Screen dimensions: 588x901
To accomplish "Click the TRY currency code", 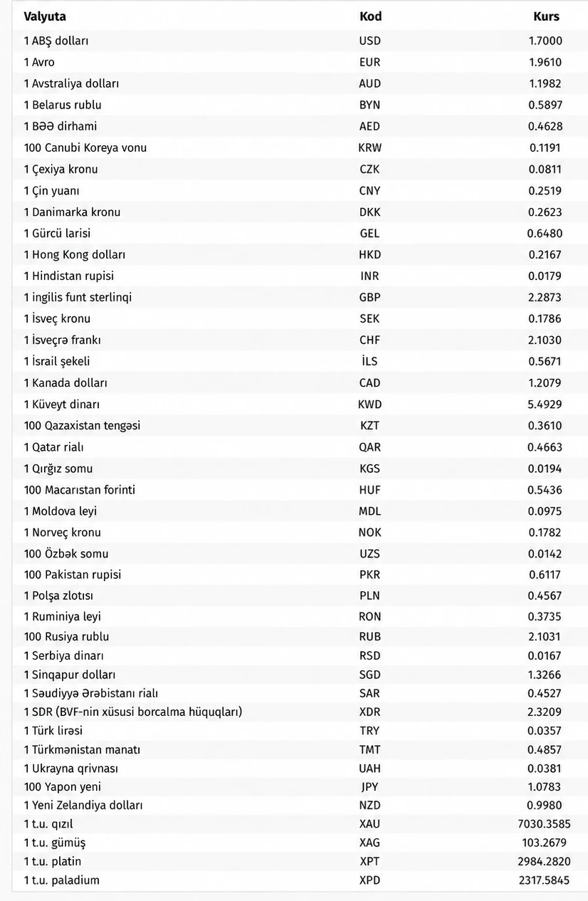I will 370,730.
